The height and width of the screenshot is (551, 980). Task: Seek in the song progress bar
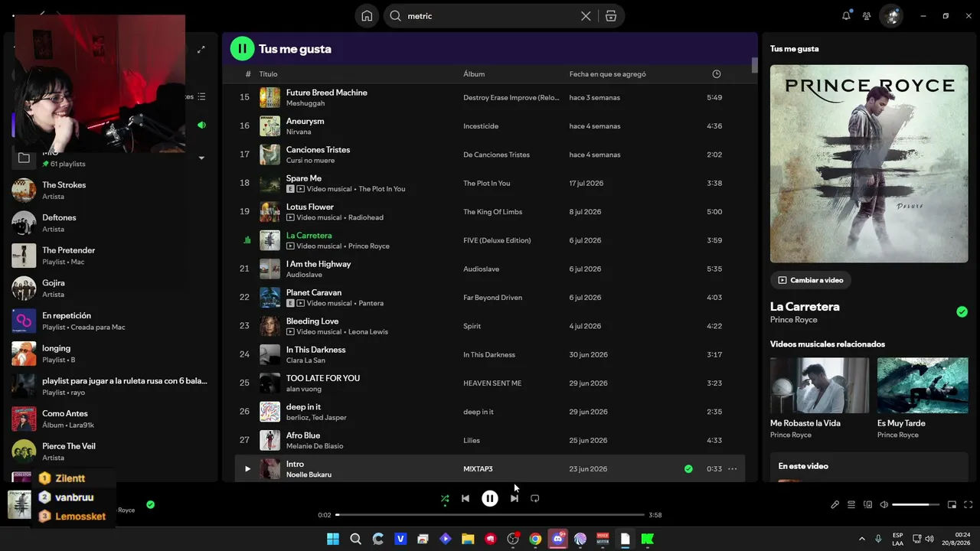point(490,515)
